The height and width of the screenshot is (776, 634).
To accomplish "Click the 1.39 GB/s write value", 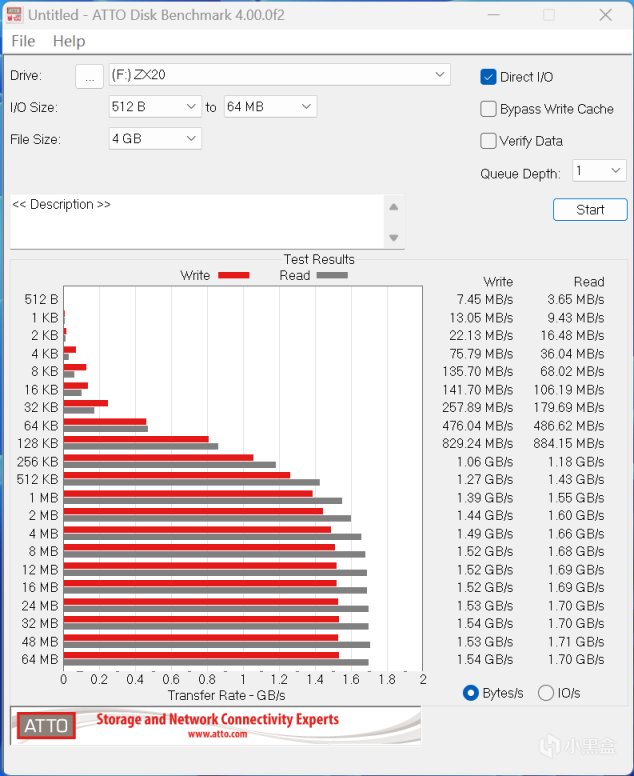I will point(485,498).
